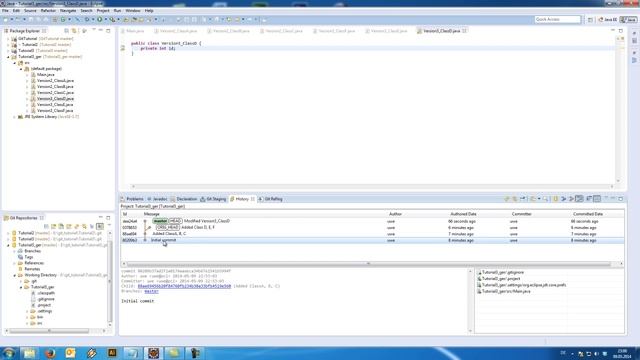Click the green Run toolbar button

click(99, 19)
